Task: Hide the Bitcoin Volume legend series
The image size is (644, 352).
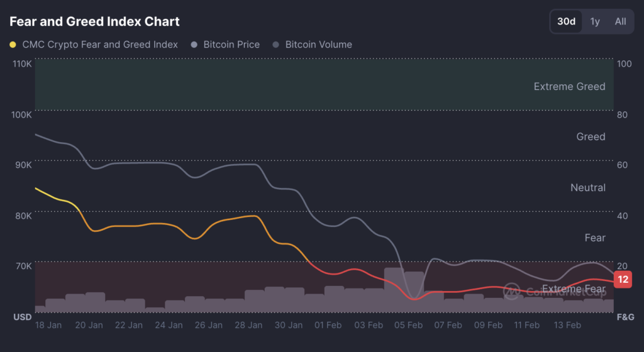Action: [x=318, y=45]
